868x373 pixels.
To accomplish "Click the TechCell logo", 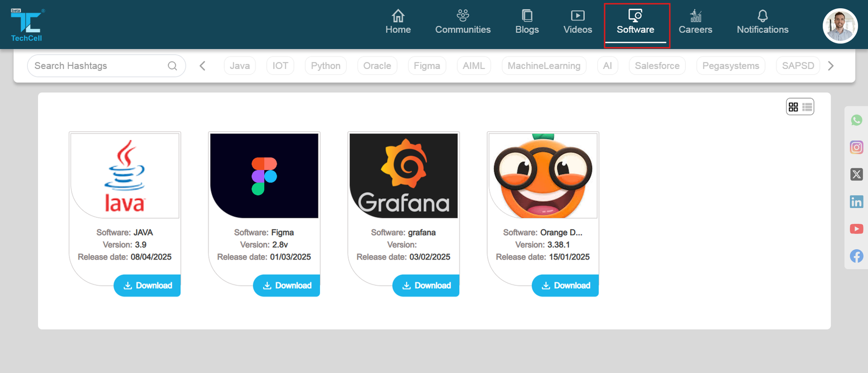I will 27,25.
